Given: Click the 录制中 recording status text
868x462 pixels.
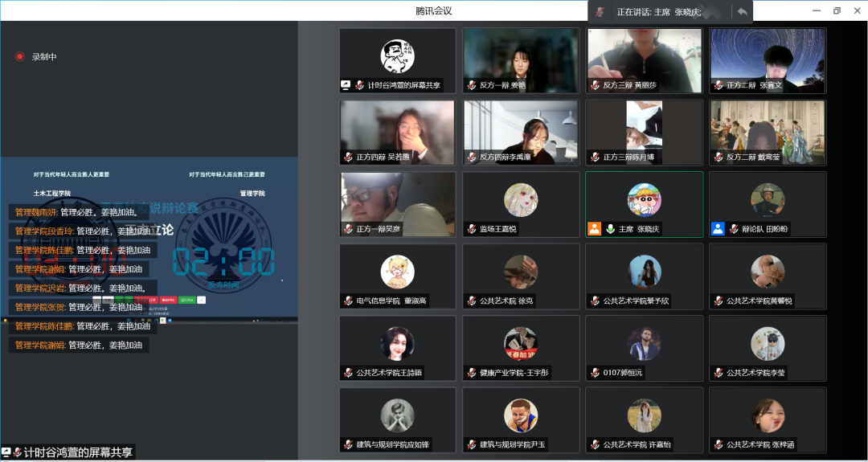Looking at the screenshot, I should [x=44, y=56].
